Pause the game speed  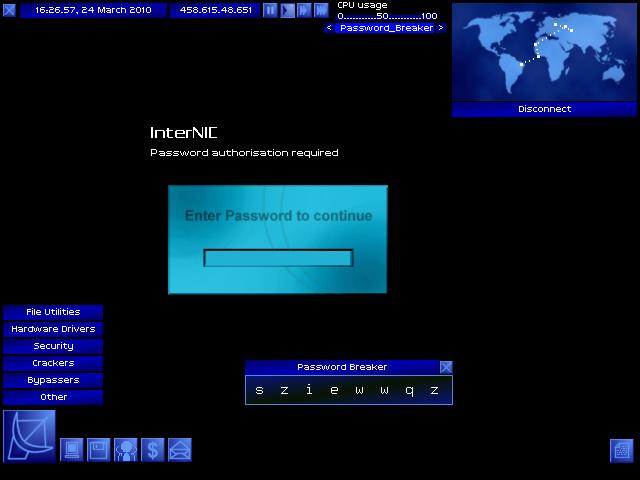tap(270, 10)
